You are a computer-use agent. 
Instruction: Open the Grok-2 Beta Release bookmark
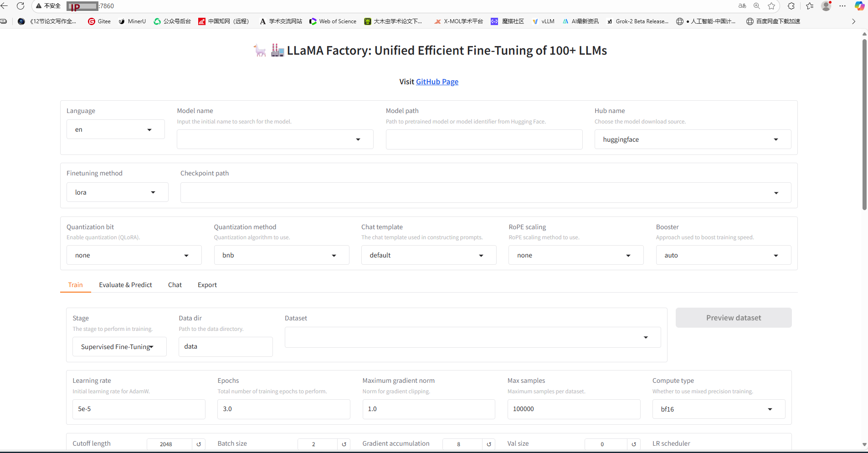pos(637,21)
